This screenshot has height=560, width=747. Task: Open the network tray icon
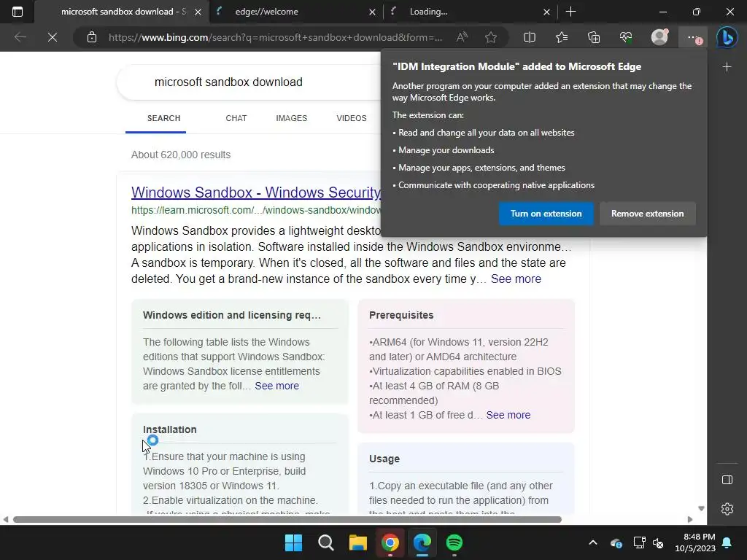pos(639,542)
